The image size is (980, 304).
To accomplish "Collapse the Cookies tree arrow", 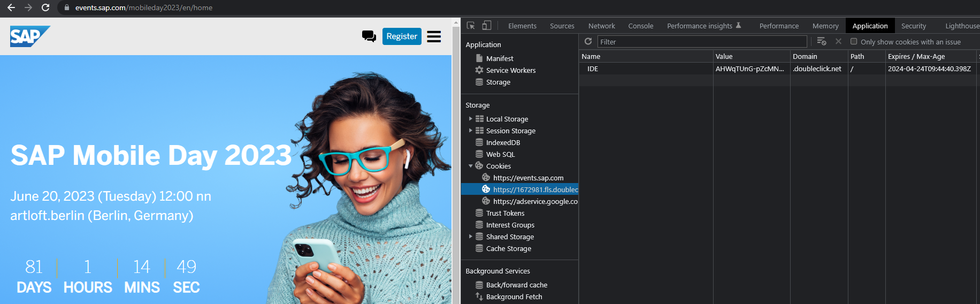I will 471,166.
